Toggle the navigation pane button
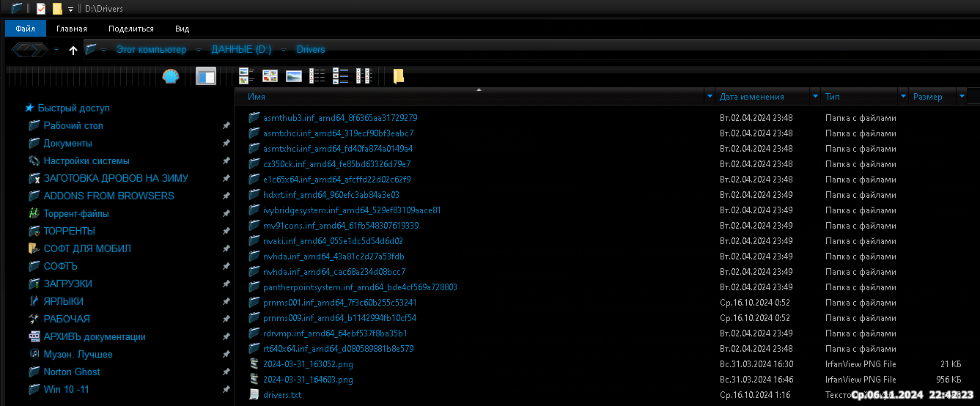980x406 pixels. click(206, 76)
